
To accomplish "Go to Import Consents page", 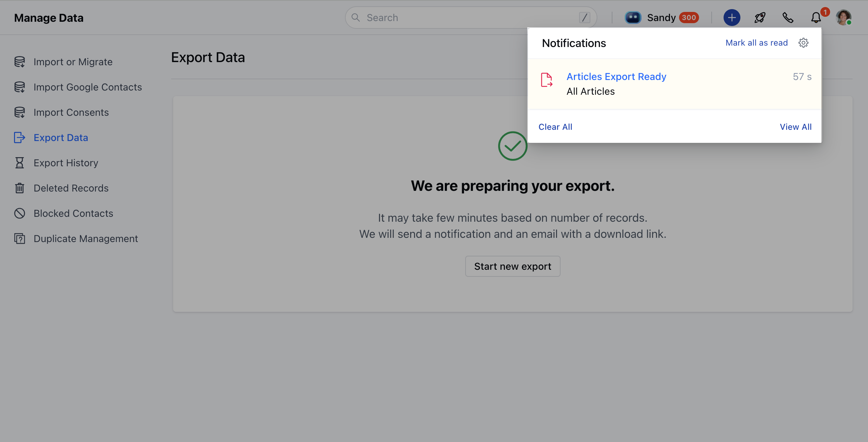I will point(71,112).
